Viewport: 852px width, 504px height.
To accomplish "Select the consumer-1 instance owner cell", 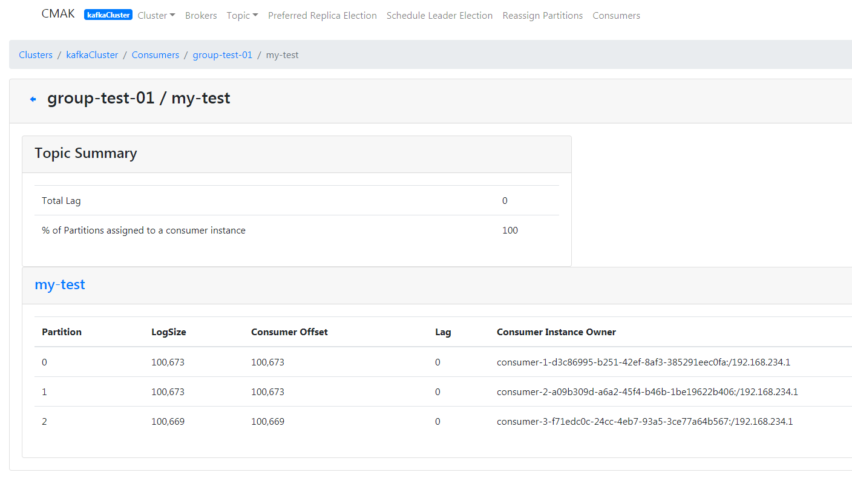I will point(643,362).
